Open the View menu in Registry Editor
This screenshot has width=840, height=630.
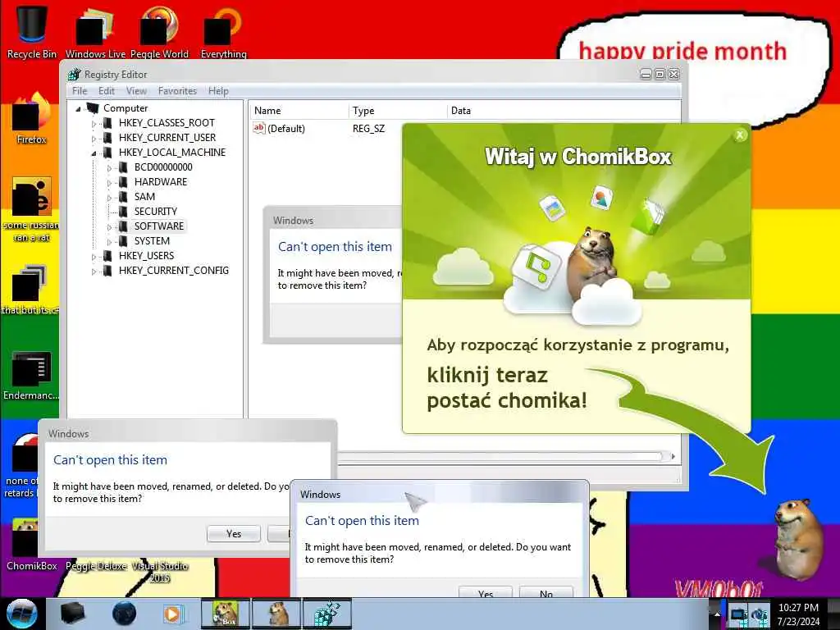pos(136,91)
